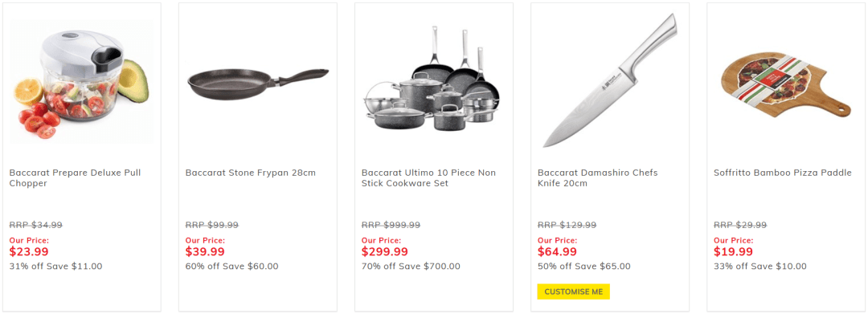Click the $299.99 cookware set price
Image resolution: width=868 pixels, height=314 pixels.
click(x=385, y=251)
